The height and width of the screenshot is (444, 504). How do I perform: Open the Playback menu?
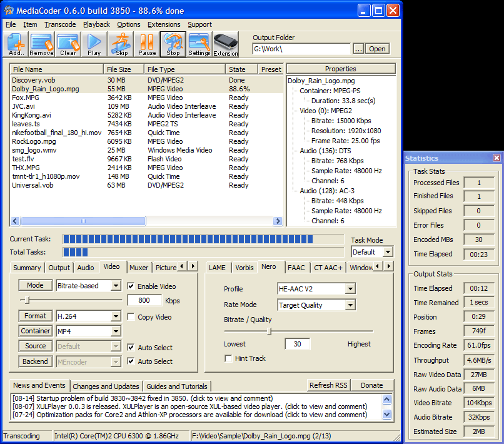coord(96,24)
